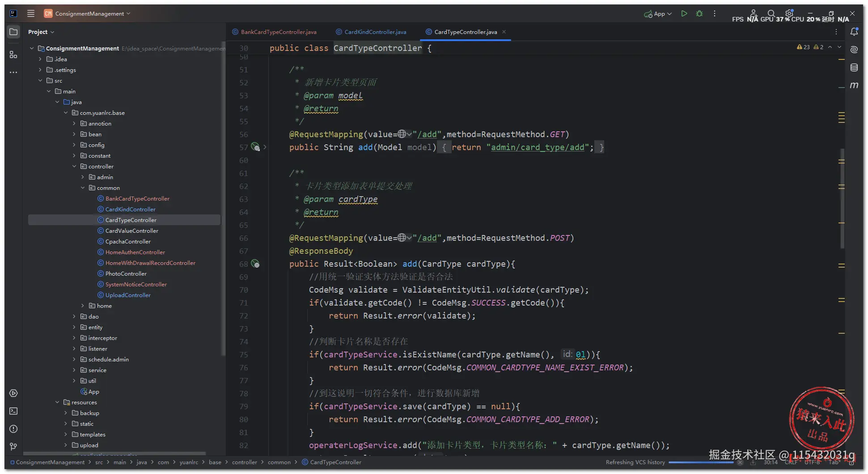Expand the .idea folder
868x474 pixels.
pyautogui.click(x=40, y=59)
